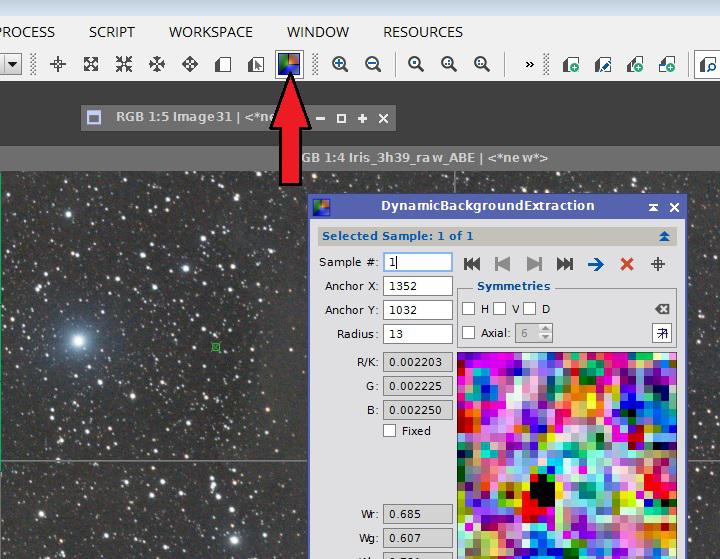Click the blue arrow go-to sample icon
Image resolution: width=720 pixels, height=559 pixels.
coord(596,264)
